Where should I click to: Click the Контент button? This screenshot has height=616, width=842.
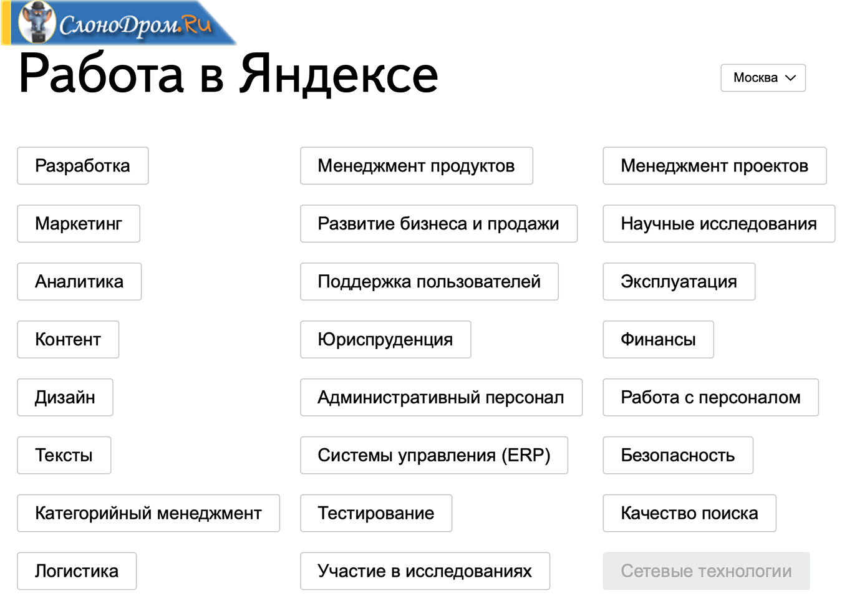(68, 340)
